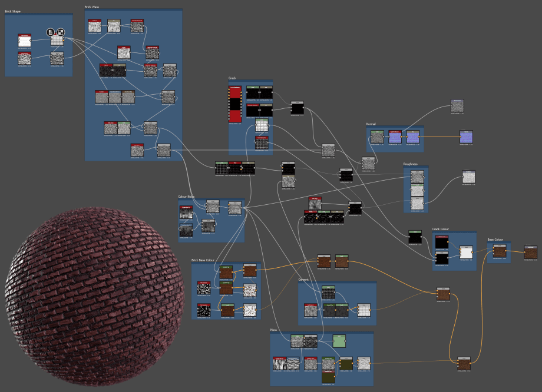
Task: Click the document badge icon above the Brick Shape node
Action: click(51, 32)
